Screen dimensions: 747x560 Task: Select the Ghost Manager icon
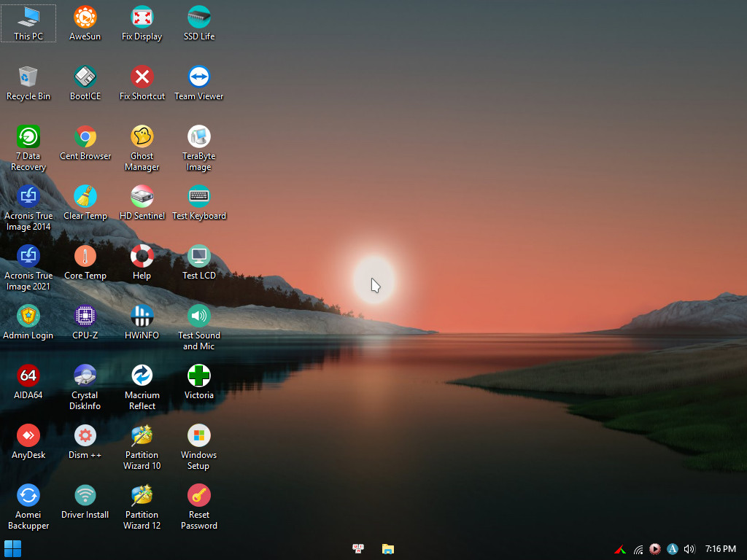coord(142,137)
